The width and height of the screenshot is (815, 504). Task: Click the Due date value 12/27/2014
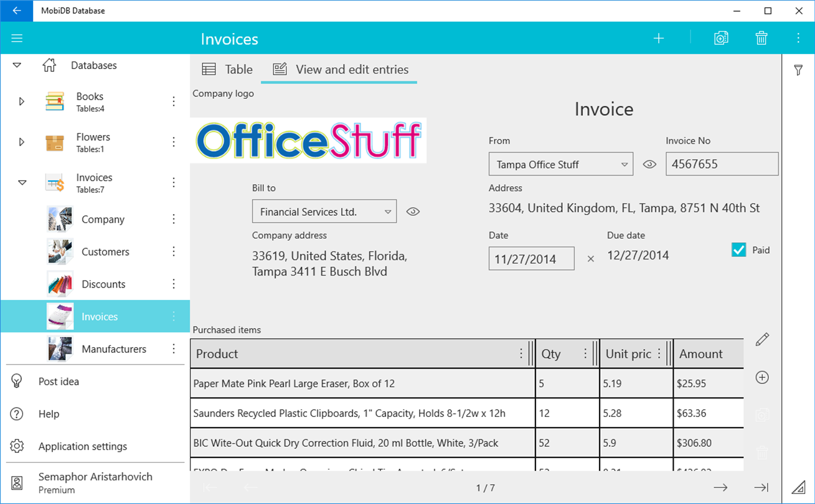[x=638, y=255]
